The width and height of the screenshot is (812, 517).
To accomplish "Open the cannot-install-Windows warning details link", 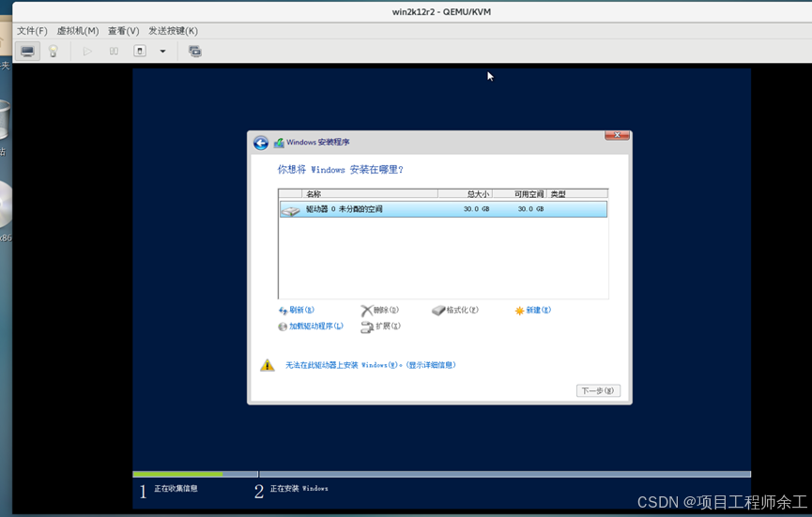I will pyautogui.click(x=370, y=365).
